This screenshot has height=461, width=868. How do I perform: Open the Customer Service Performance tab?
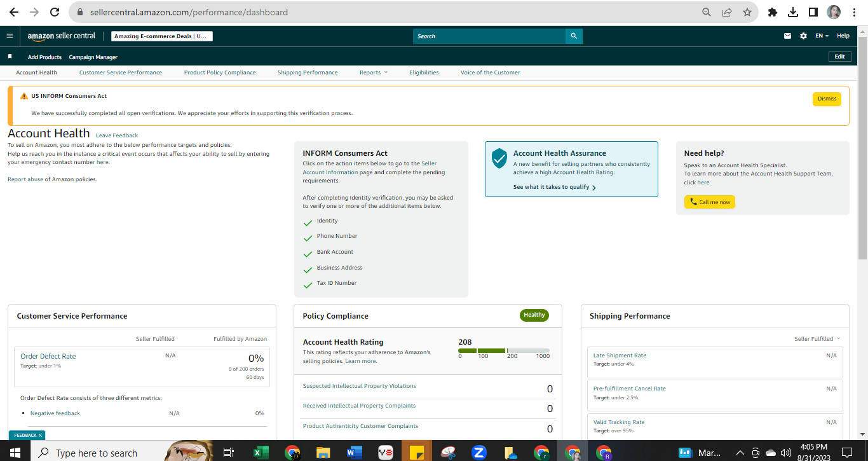121,72
